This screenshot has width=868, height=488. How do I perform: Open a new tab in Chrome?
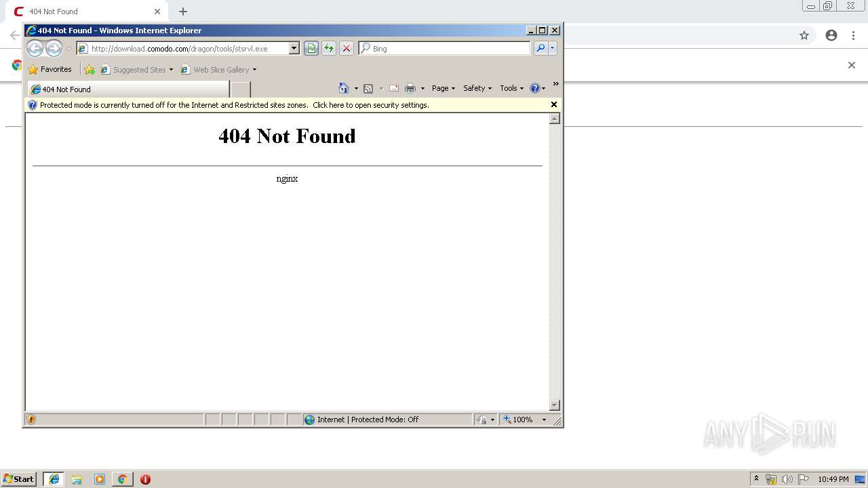pyautogui.click(x=183, y=12)
